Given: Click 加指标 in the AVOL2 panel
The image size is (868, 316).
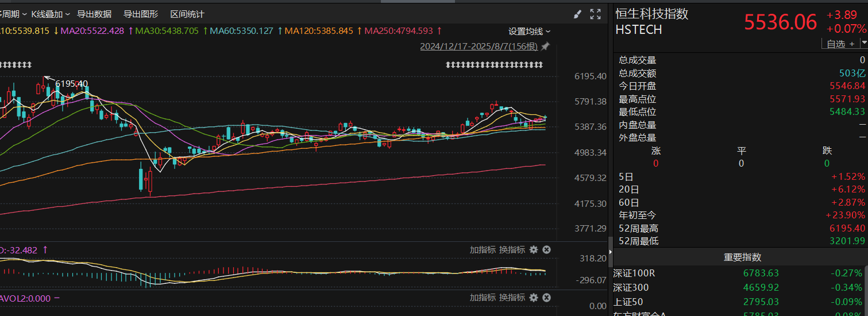Looking at the screenshot, I should 483,298.
